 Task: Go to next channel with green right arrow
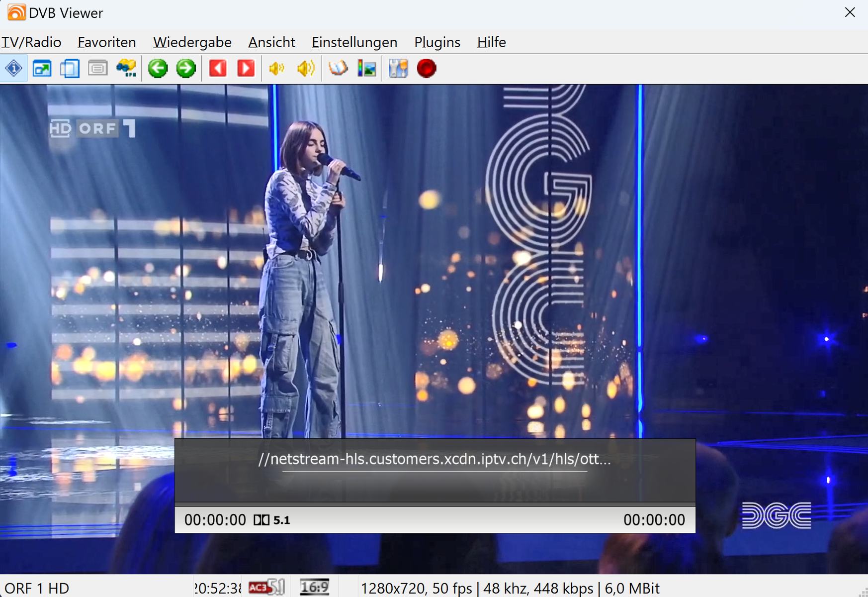(x=186, y=68)
